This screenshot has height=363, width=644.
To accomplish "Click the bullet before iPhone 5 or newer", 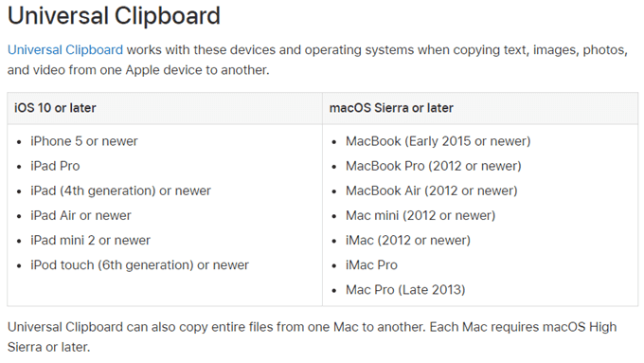I will pyautogui.click(x=19, y=142).
